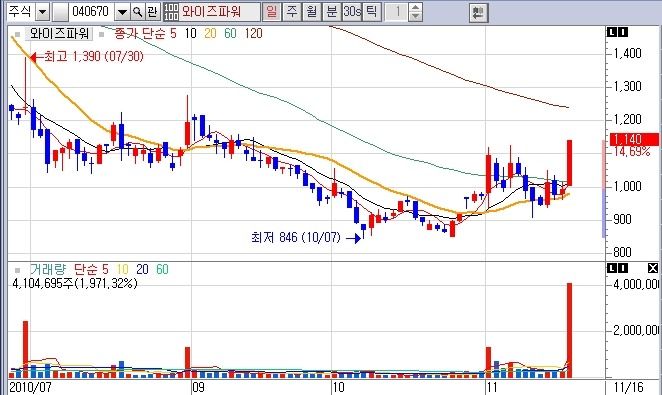Select the 60-day price moving average label
Viewport: 662px width, 395px height.
(x=231, y=33)
